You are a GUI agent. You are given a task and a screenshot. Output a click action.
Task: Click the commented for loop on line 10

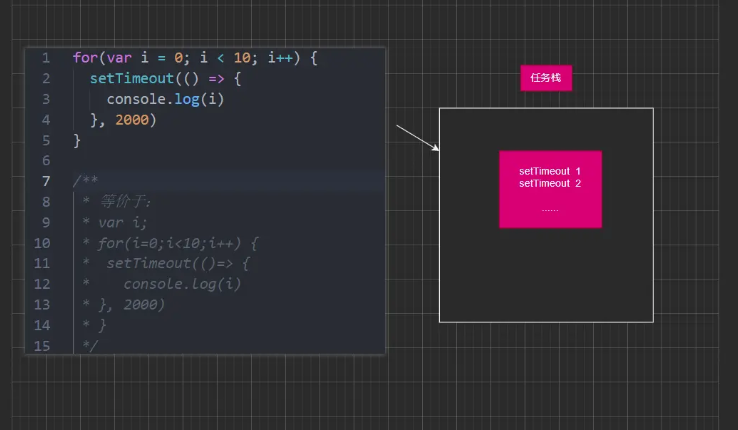tap(178, 243)
